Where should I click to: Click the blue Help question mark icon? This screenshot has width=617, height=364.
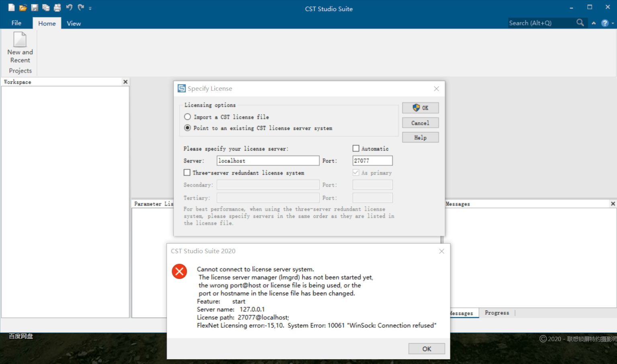coord(605,23)
